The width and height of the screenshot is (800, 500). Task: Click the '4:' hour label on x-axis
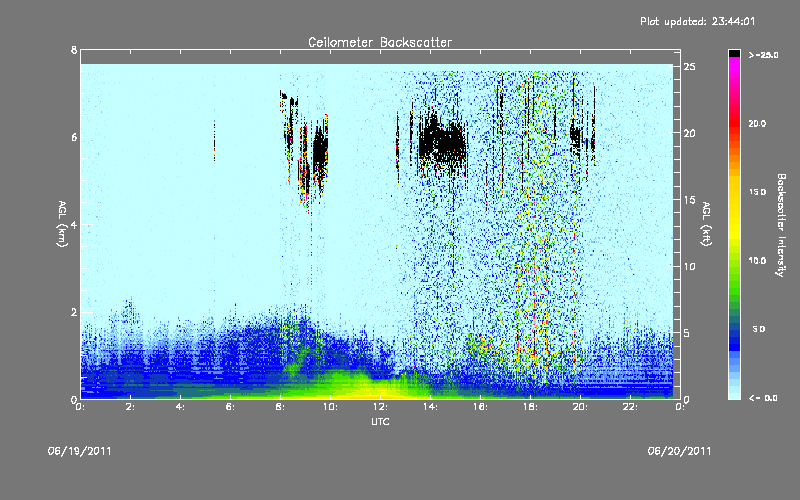(x=180, y=407)
